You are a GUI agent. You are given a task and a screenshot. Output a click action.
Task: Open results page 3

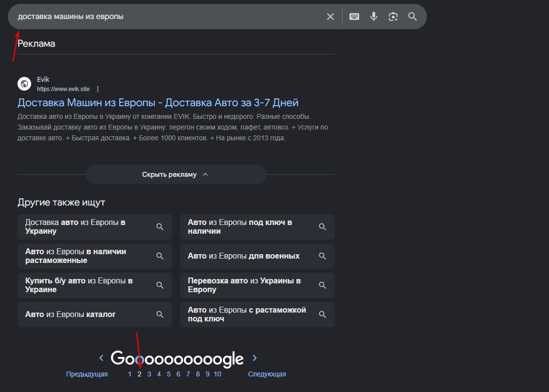pyautogui.click(x=149, y=374)
